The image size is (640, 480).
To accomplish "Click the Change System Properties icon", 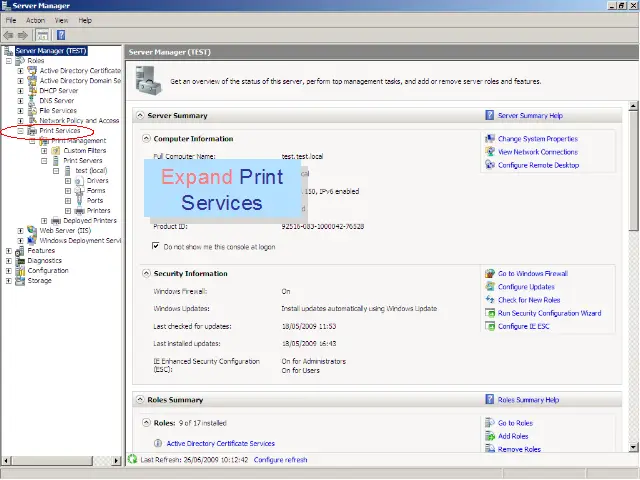I will coord(490,139).
